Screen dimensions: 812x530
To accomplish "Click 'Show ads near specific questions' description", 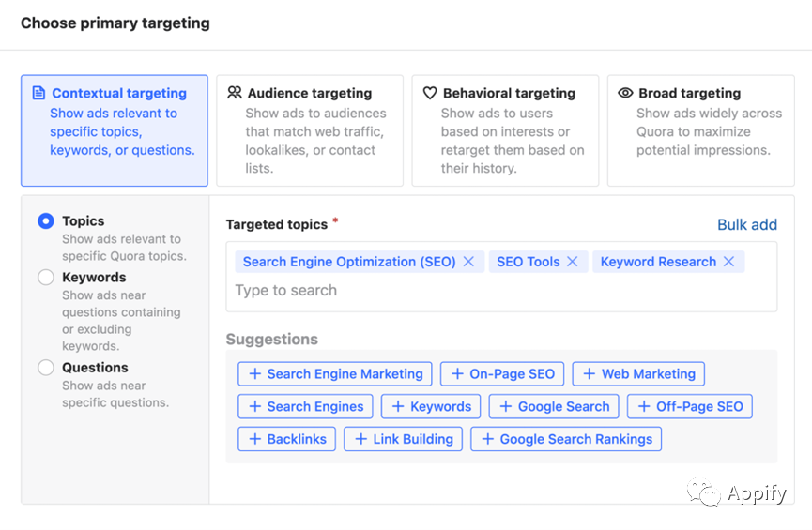I will (x=115, y=394).
